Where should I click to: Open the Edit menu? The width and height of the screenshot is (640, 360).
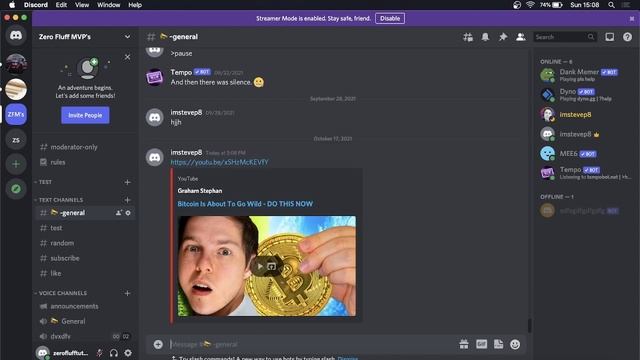pos(61,5)
